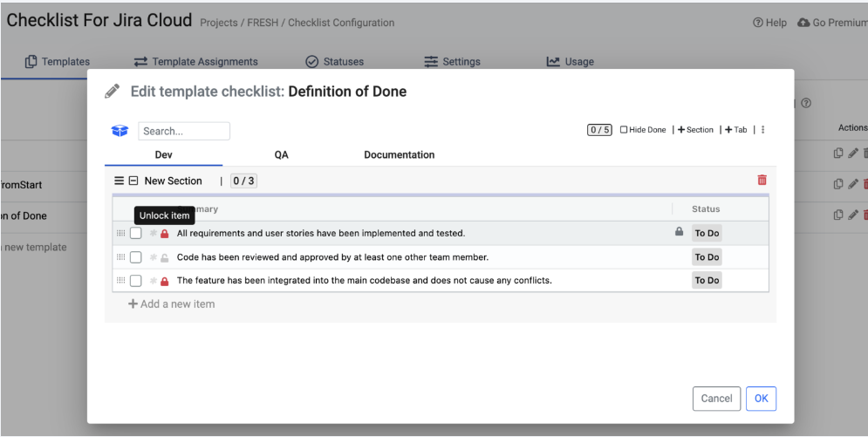Check the 'Code has been reviewed' item
This screenshot has height=437, width=868.
pyautogui.click(x=136, y=257)
